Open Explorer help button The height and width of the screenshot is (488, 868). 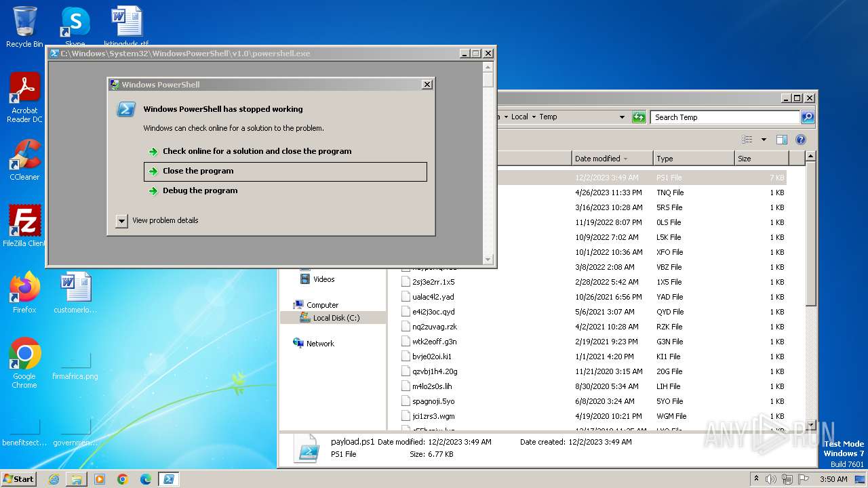[x=801, y=140]
